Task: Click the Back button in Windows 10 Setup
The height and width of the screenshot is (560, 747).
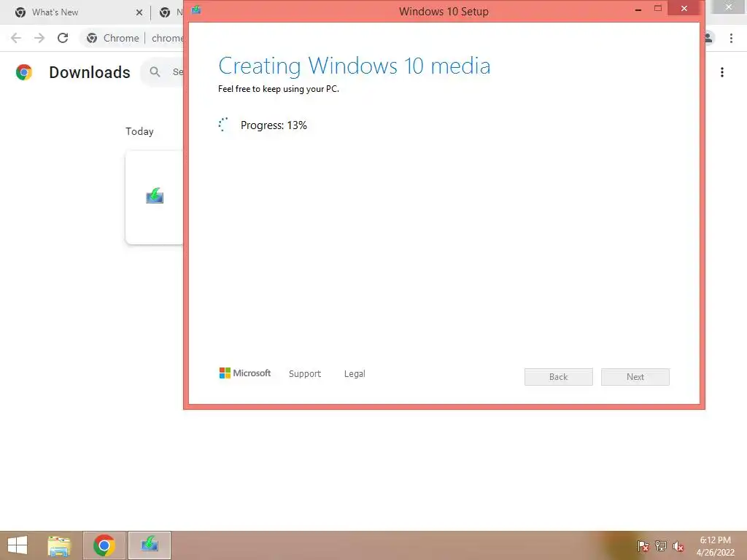Action: 558,377
